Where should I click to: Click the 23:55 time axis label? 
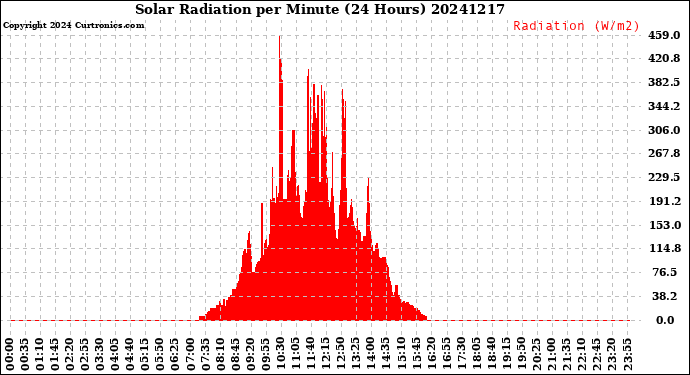(x=627, y=355)
